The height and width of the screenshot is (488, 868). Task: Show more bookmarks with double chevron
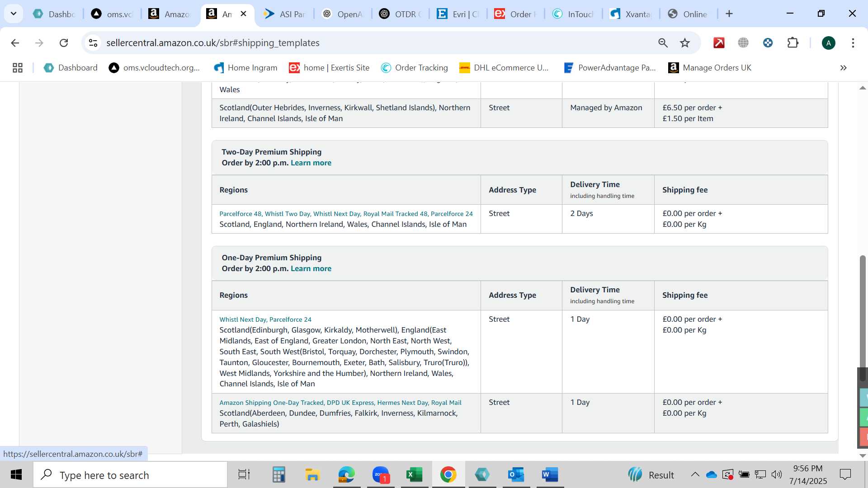click(843, 68)
